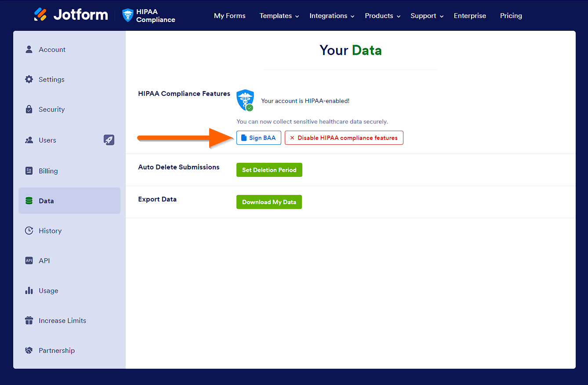Click Disable HIPAA compliance features button
Viewport: 588px width, 385px height.
click(344, 138)
